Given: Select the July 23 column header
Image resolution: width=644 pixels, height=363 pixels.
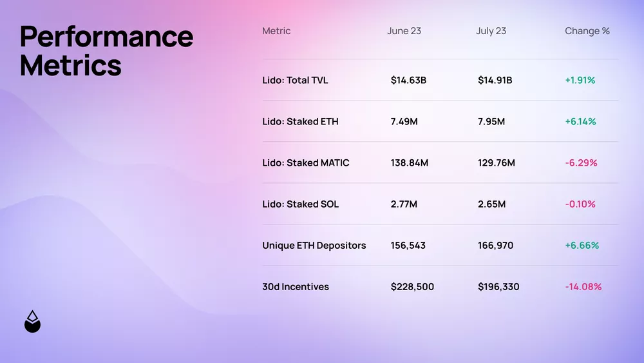Looking at the screenshot, I should point(491,31).
